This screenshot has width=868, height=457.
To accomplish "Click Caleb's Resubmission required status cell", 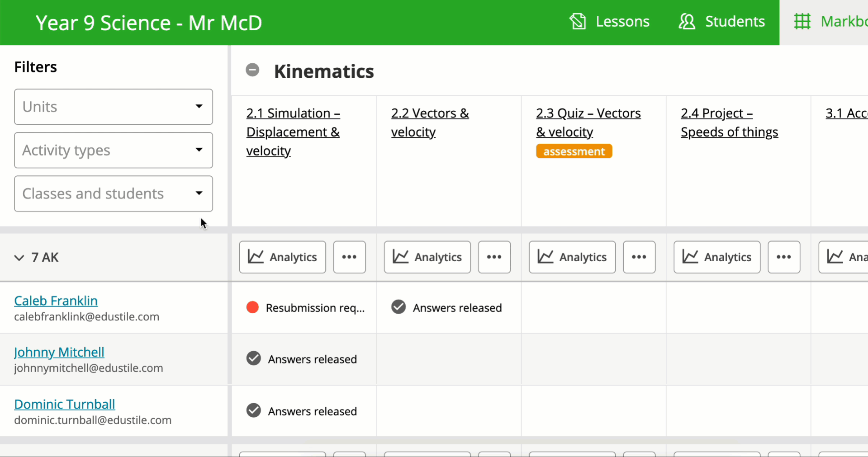I will point(304,308).
